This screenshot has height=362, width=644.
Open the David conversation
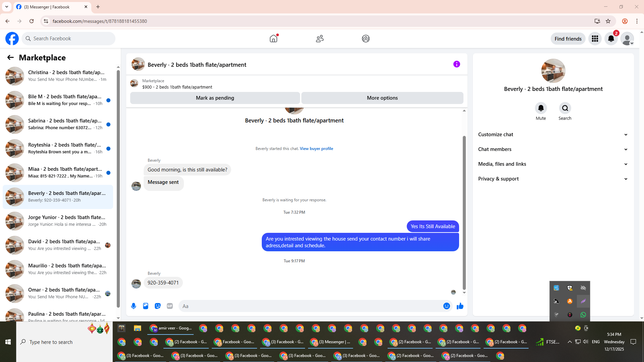[x=58, y=245]
